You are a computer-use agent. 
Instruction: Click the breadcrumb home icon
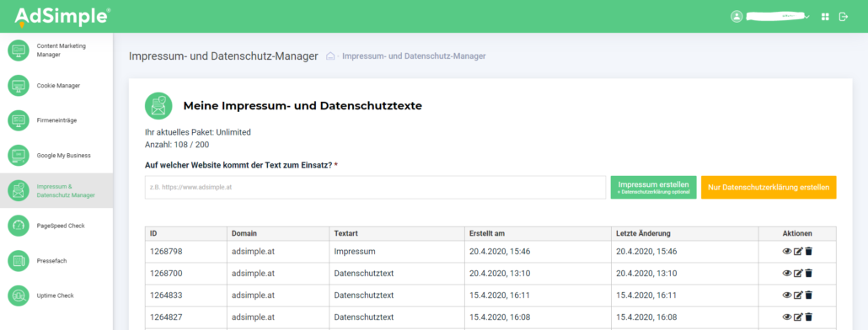click(330, 56)
